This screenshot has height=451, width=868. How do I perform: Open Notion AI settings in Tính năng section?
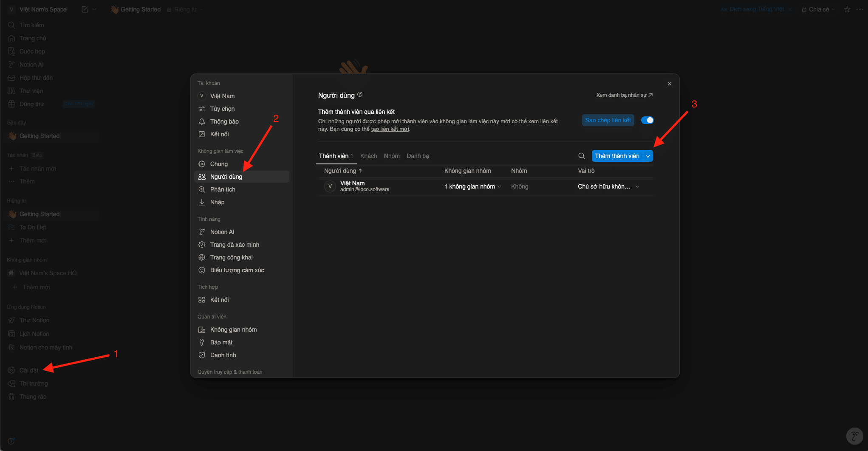(222, 232)
